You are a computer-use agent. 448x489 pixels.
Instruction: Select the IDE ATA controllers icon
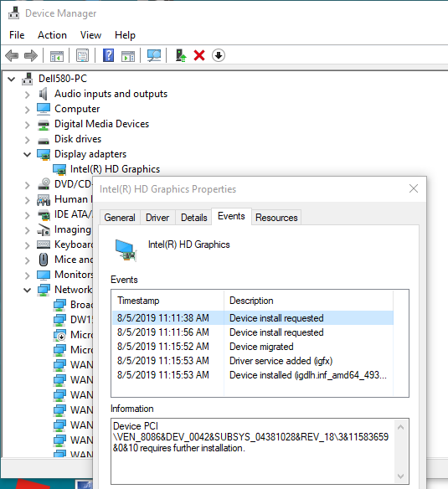coord(44,214)
